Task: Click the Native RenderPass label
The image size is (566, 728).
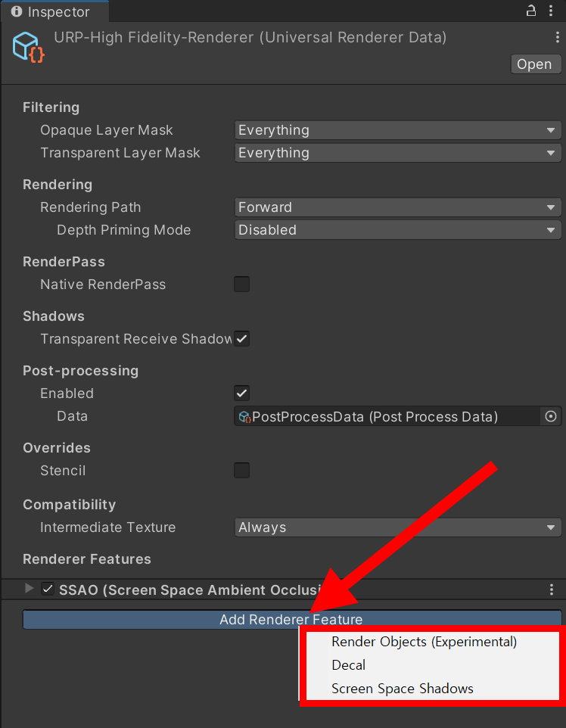Action: (103, 284)
